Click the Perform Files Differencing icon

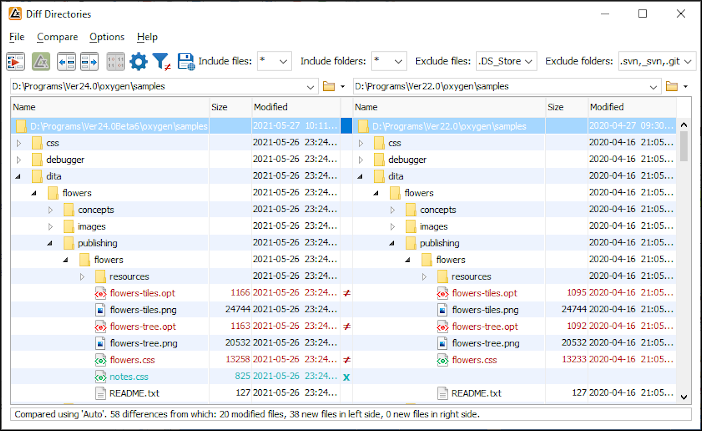coord(41,62)
